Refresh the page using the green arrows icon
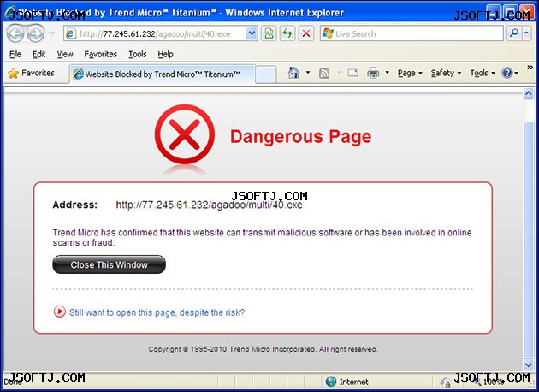The image size is (539, 392). (287, 33)
